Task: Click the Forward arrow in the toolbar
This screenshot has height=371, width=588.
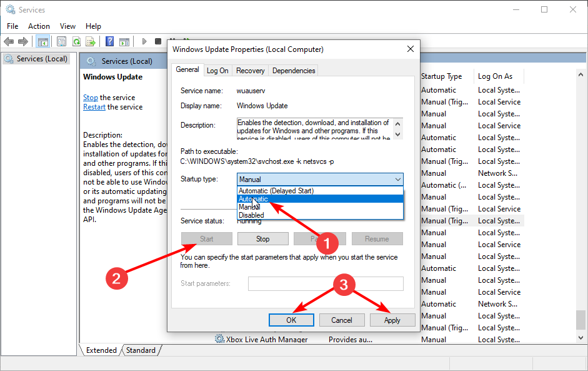Action: (x=23, y=41)
